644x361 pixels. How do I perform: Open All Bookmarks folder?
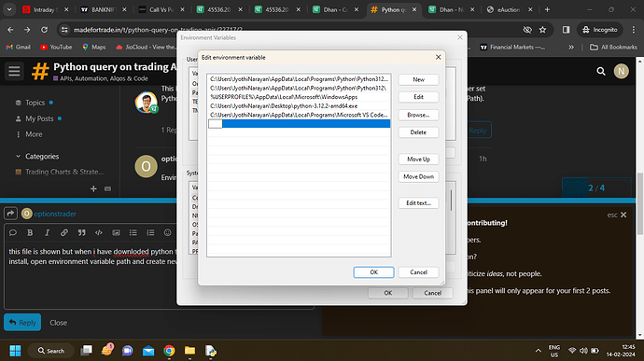[x=613, y=48]
